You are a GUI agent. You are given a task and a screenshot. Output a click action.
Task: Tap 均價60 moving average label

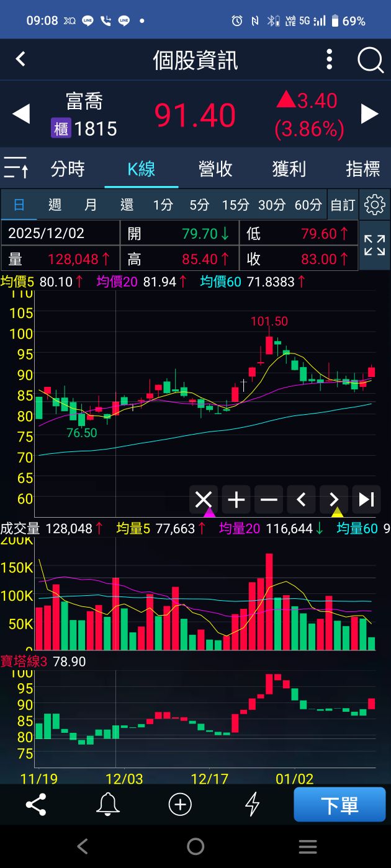tap(222, 282)
